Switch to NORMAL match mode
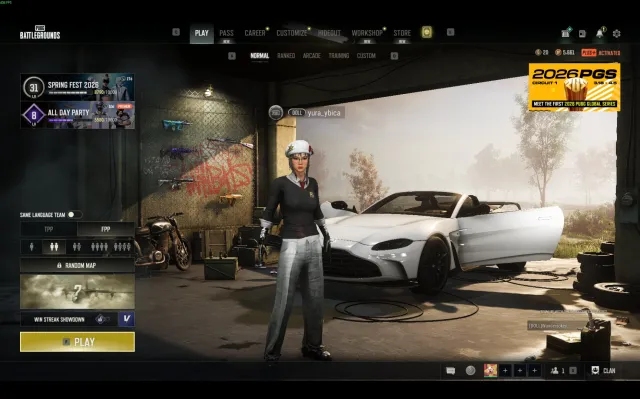 tap(260, 56)
